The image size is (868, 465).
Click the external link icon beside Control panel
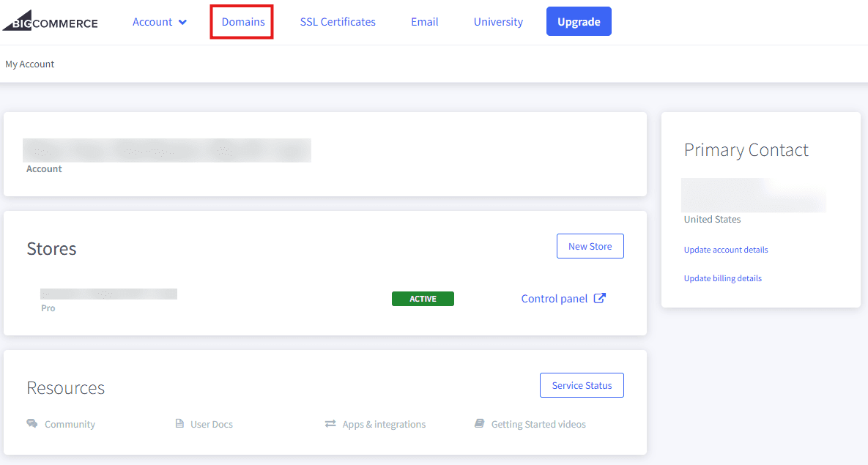pos(599,298)
